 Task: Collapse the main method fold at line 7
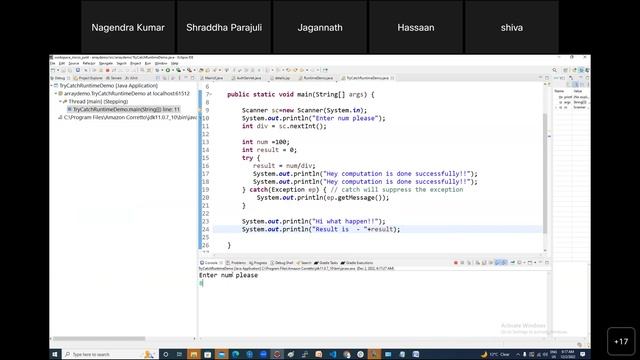[x=211, y=95]
